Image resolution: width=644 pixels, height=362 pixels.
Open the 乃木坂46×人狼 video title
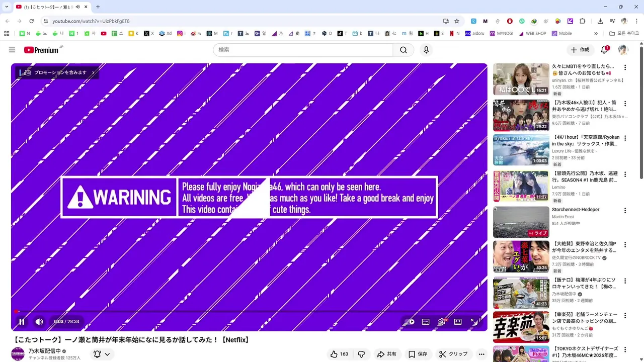pos(584,106)
